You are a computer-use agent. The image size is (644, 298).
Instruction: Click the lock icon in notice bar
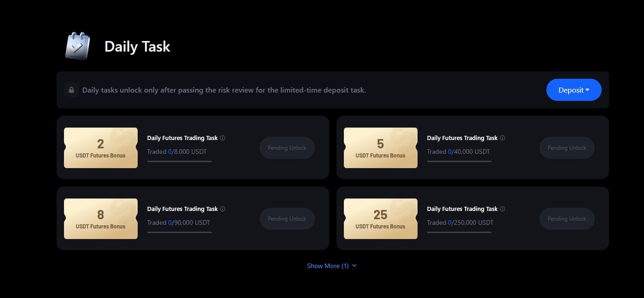tap(71, 90)
